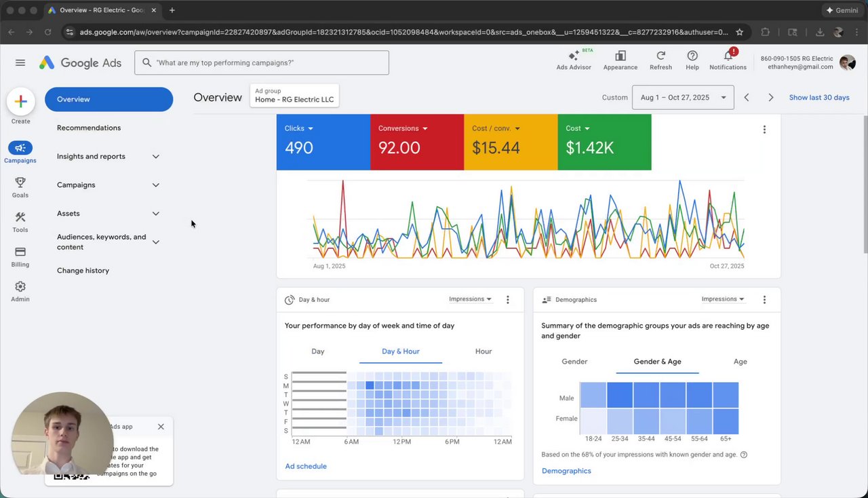Image resolution: width=868 pixels, height=498 pixels.
Task: Open Change history page
Action: pyautogui.click(x=83, y=271)
